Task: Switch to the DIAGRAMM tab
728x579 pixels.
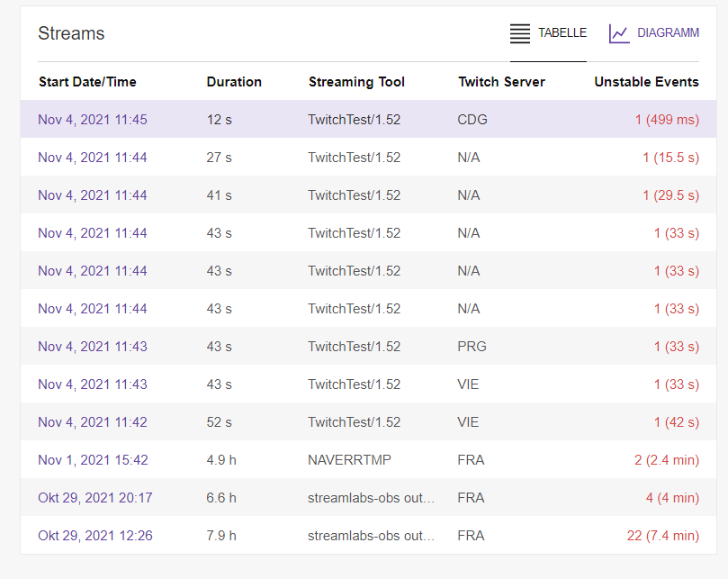Action: (655, 32)
